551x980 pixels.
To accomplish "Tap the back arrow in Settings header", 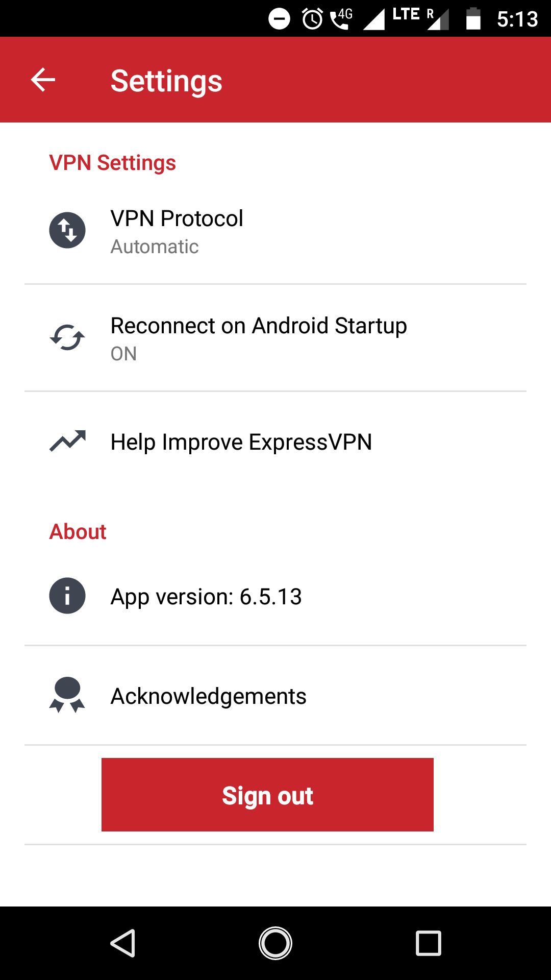I will click(x=43, y=80).
